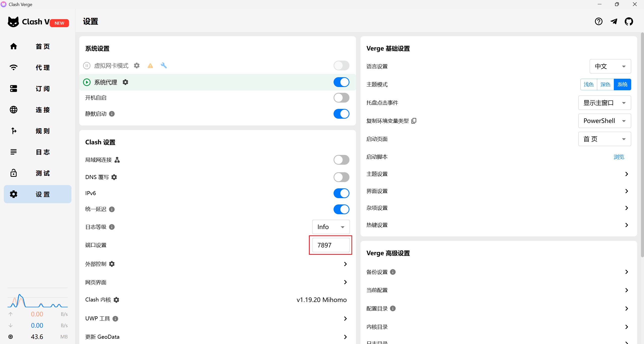Expand the PowerShell environment type dropdown

click(x=604, y=121)
